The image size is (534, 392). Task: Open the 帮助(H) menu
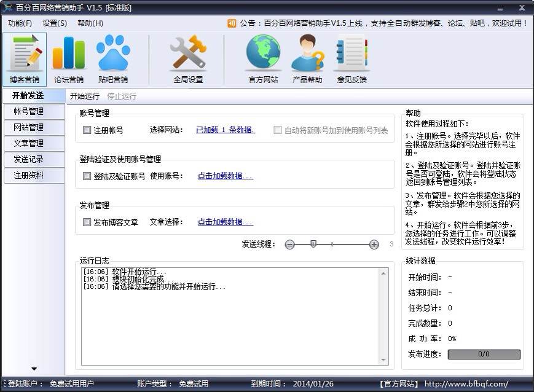pyautogui.click(x=90, y=23)
